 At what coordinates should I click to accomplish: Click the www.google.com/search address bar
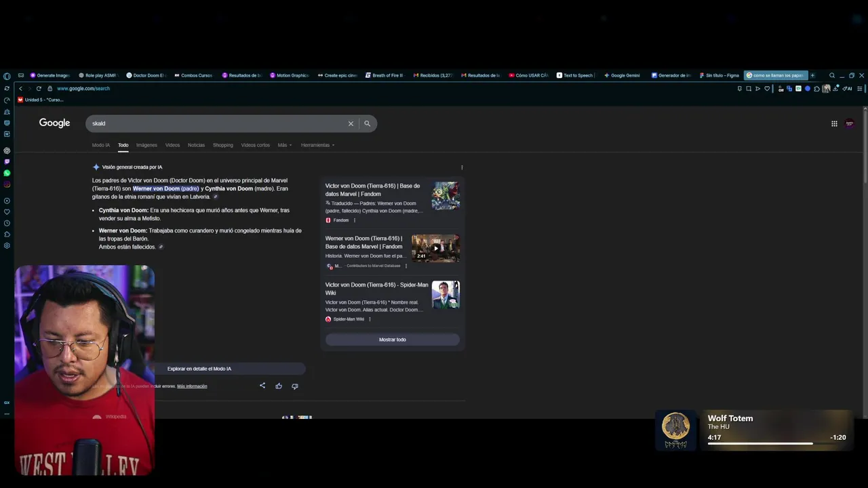[83, 89]
